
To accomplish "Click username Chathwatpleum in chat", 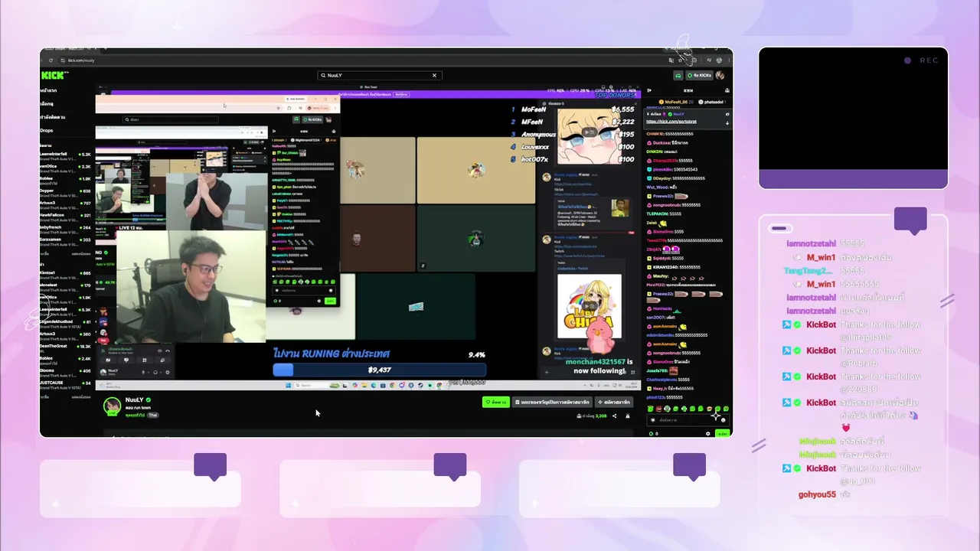I will point(661,380).
